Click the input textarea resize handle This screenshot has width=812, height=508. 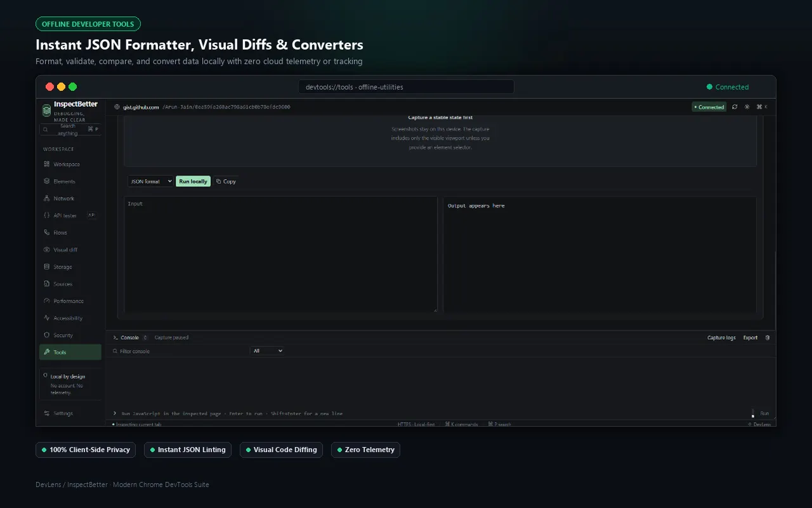coord(435,310)
